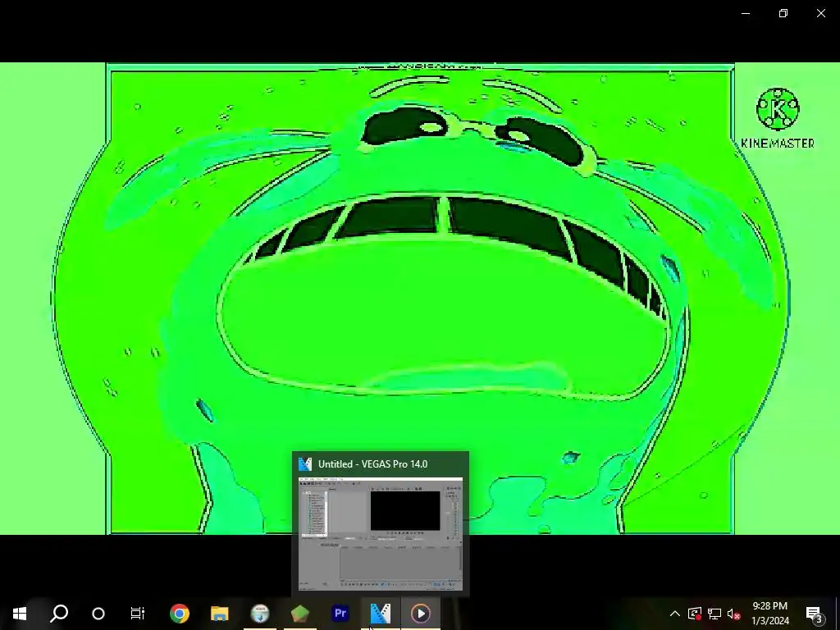Open the round disc app on the taskbar

[x=260, y=614]
